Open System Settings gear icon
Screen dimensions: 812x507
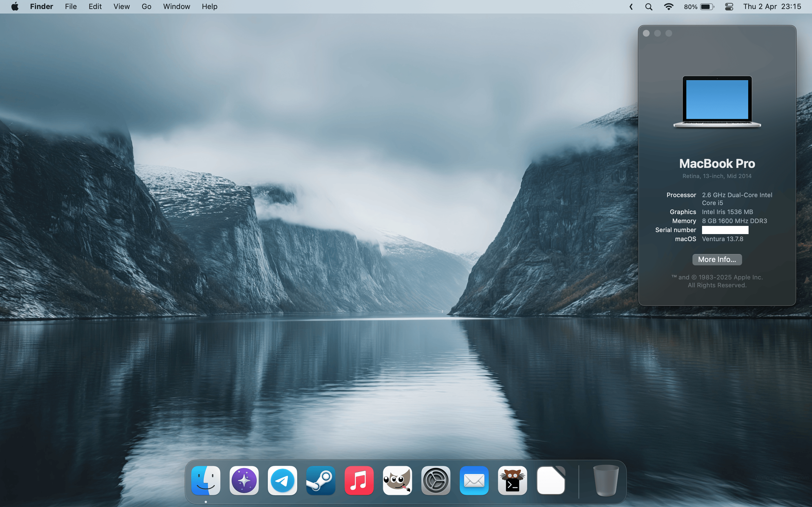(436, 480)
